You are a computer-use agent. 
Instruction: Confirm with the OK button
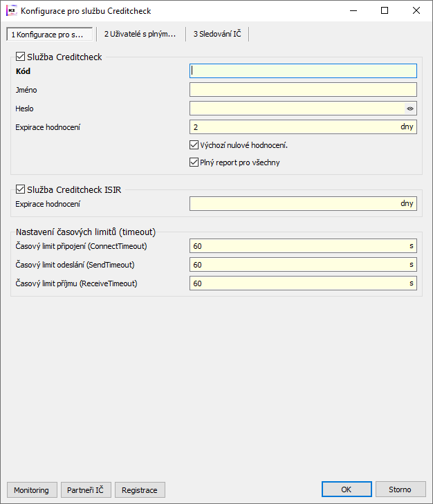coord(347,489)
